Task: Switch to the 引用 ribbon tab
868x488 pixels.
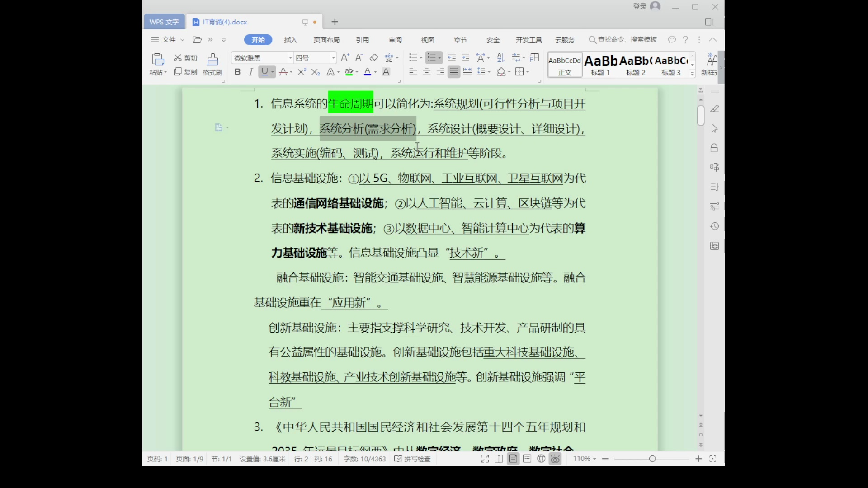Action: [x=363, y=40]
